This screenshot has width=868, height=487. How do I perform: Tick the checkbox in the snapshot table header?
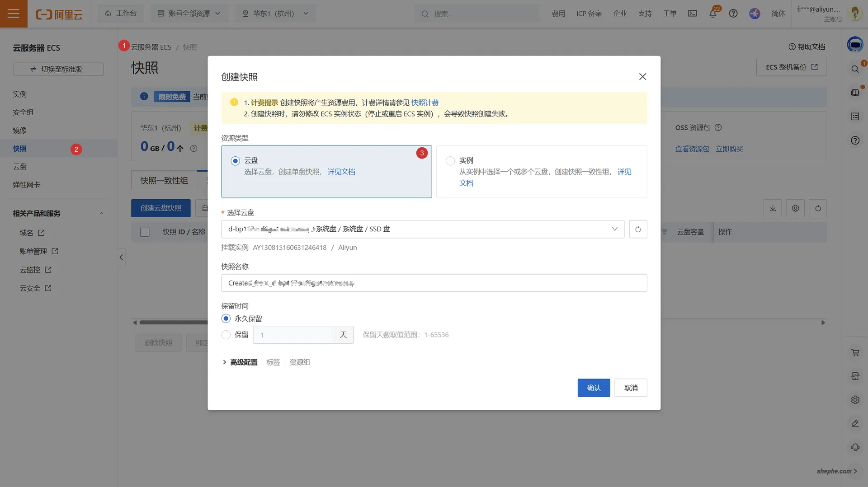(145, 232)
